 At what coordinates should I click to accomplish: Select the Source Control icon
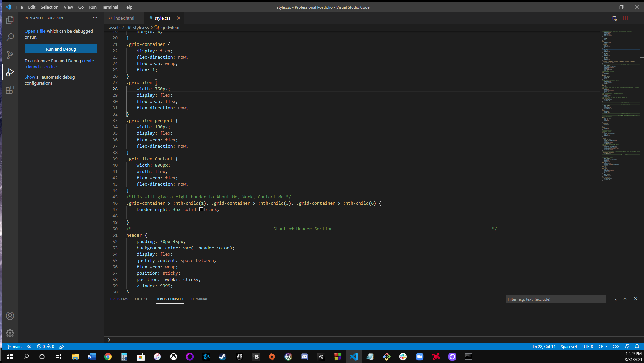10,55
